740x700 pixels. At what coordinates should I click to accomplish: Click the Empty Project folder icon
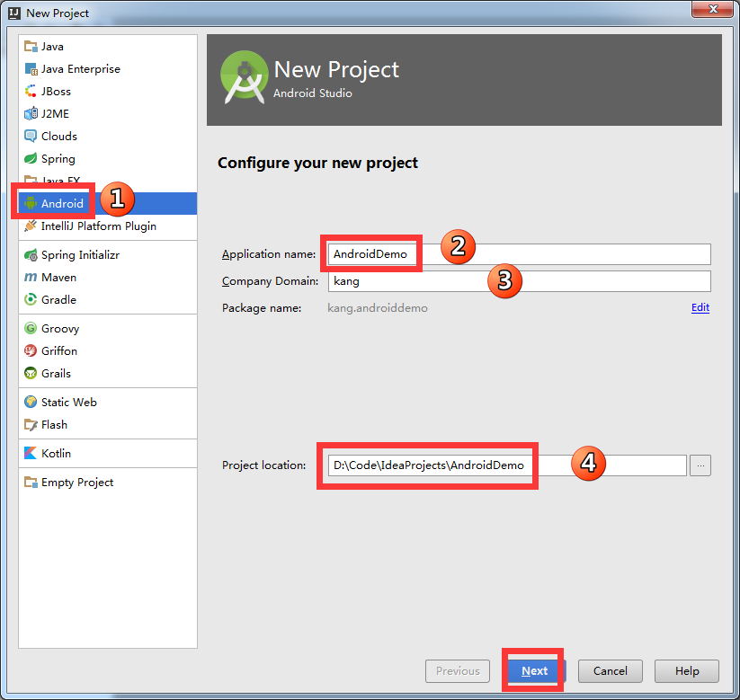coord(31,482)
